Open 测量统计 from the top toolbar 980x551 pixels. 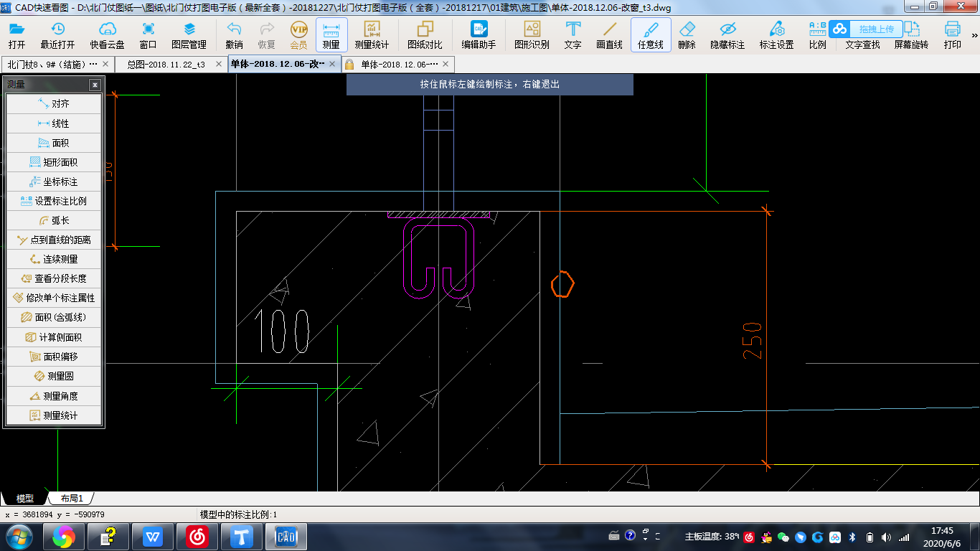372,34
